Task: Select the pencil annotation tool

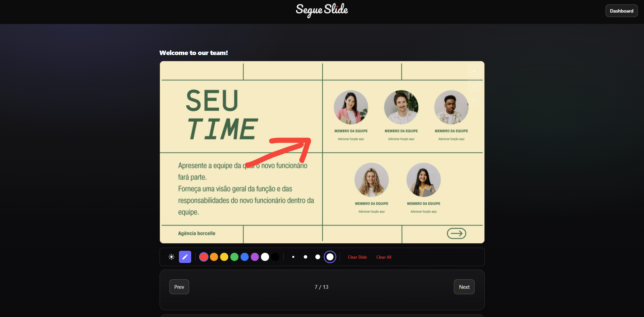Action: (x=185, y=257)
